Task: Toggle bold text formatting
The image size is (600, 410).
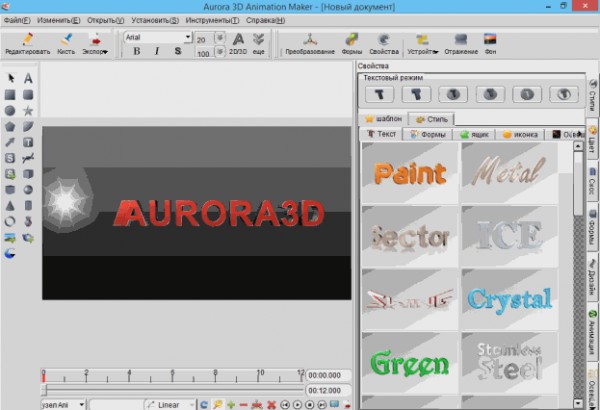Action: click(x=137, y=51)
